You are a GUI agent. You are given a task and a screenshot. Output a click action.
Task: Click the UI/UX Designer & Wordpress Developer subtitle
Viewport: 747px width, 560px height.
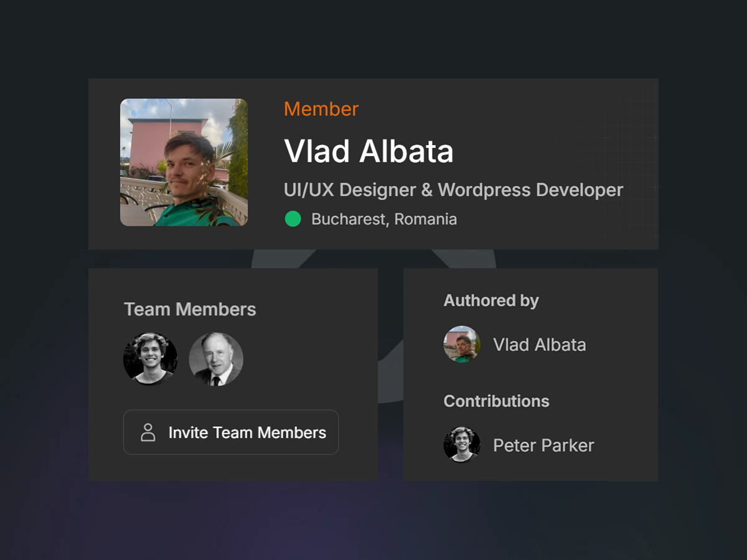coord(453,190)
